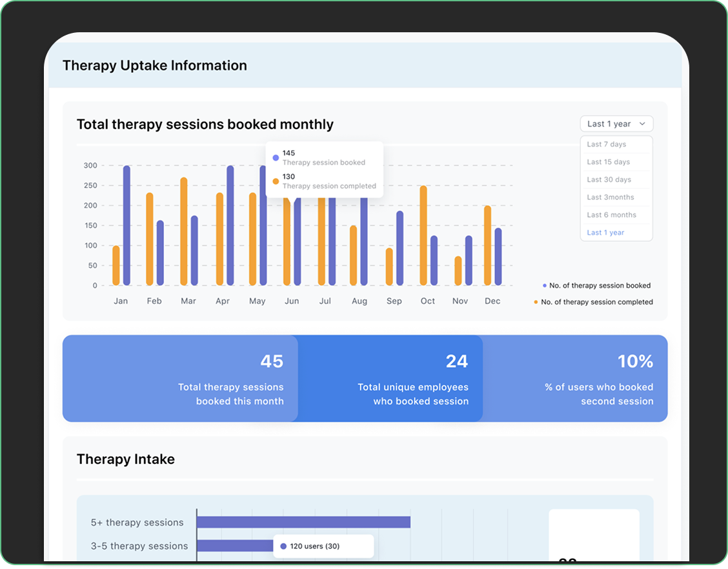Image resolution: width=728 pixels, height=569 pixels.
Task: Click the 45 total sessions booked card
Action: [180, 378]
